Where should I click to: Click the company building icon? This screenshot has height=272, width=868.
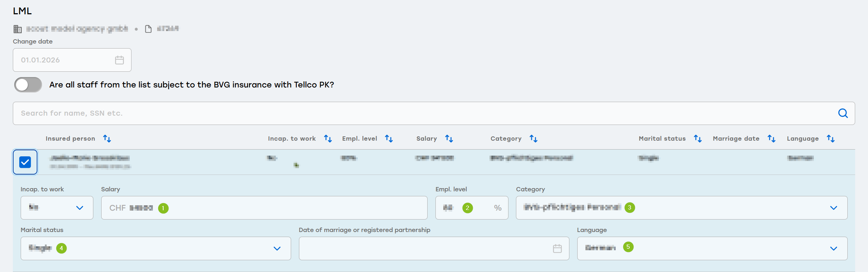click(17, 29)
